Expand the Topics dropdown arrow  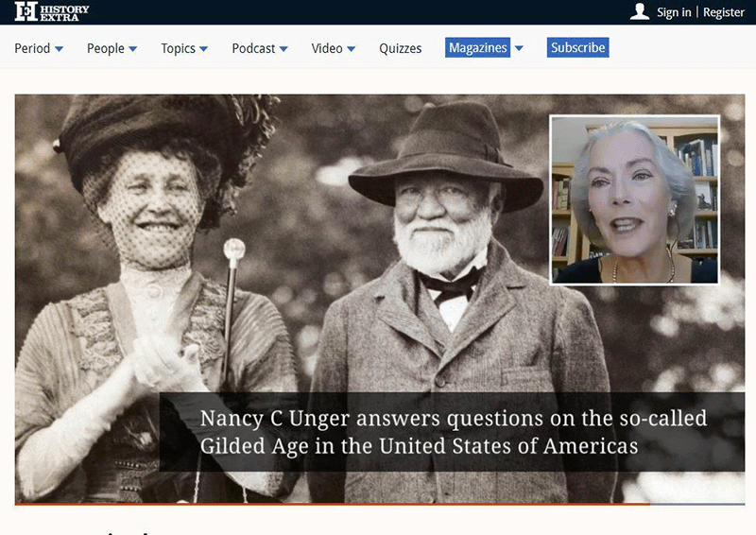pyautogui.click(x=204, y=49)
